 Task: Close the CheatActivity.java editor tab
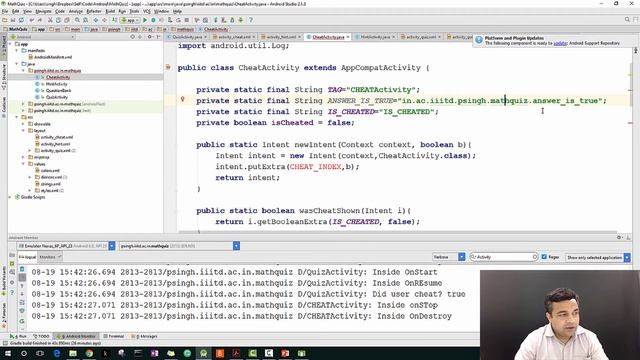[348, 37]
